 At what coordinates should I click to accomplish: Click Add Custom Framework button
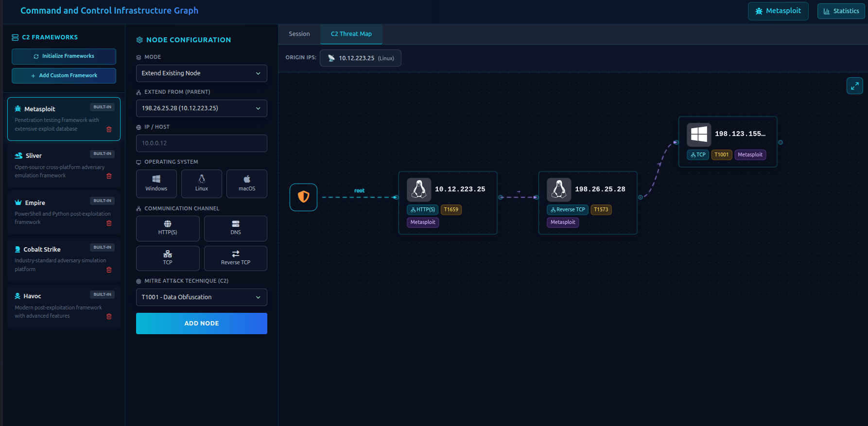coord(64,76)
